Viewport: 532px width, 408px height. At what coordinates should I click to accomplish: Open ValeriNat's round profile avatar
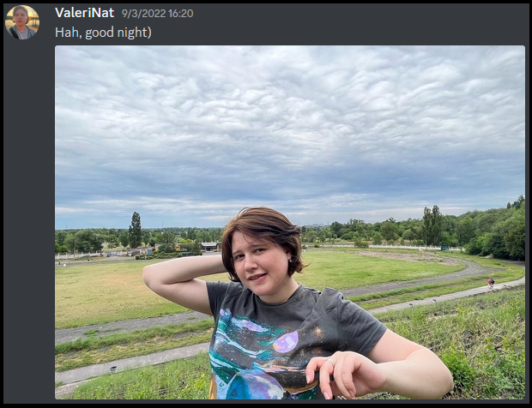click(22, 22)
